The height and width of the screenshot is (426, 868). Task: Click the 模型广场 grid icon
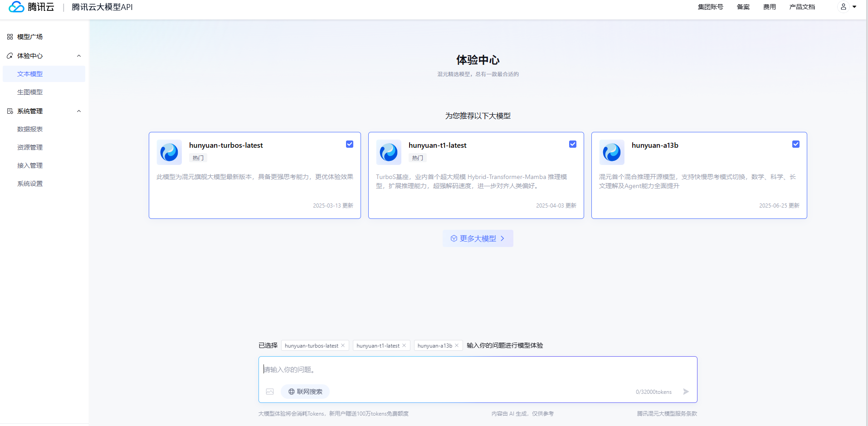click(x=10, y=37)
